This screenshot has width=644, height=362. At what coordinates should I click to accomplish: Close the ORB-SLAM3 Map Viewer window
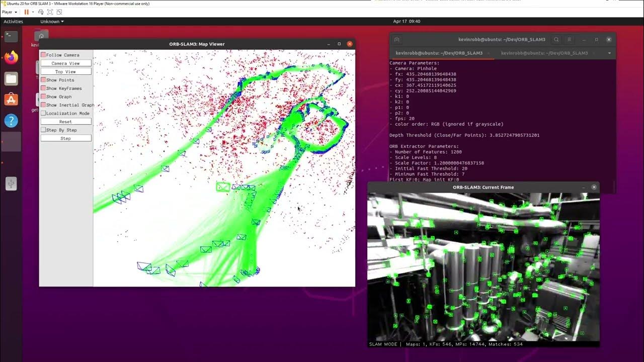[x=350, y=44]
